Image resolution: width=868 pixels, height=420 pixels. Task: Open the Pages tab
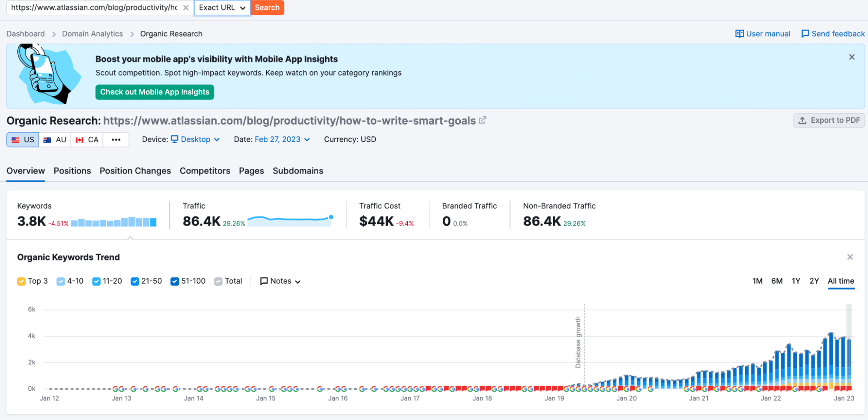click(x=251, y=171)
